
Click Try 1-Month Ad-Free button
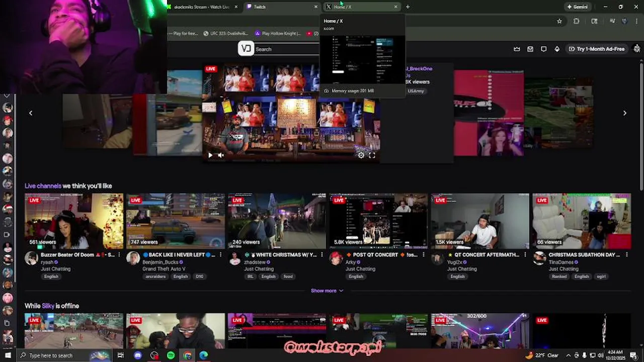(597, 49)
